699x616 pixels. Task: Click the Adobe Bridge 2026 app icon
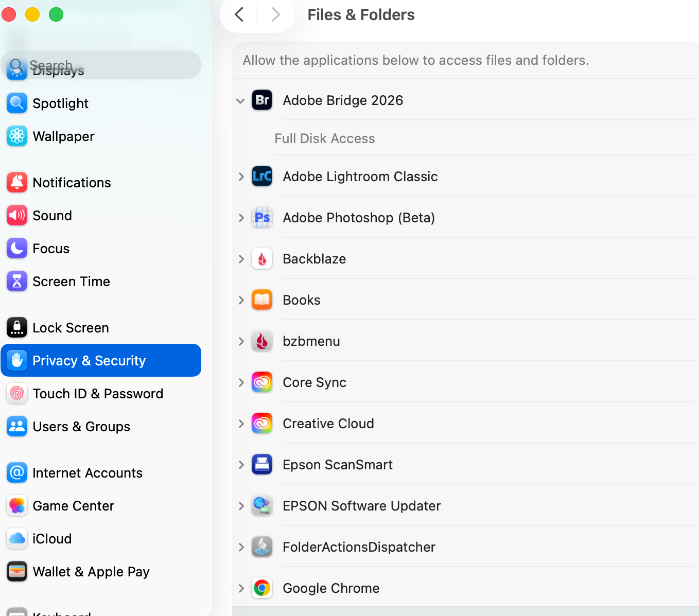[x=262, y=100]
